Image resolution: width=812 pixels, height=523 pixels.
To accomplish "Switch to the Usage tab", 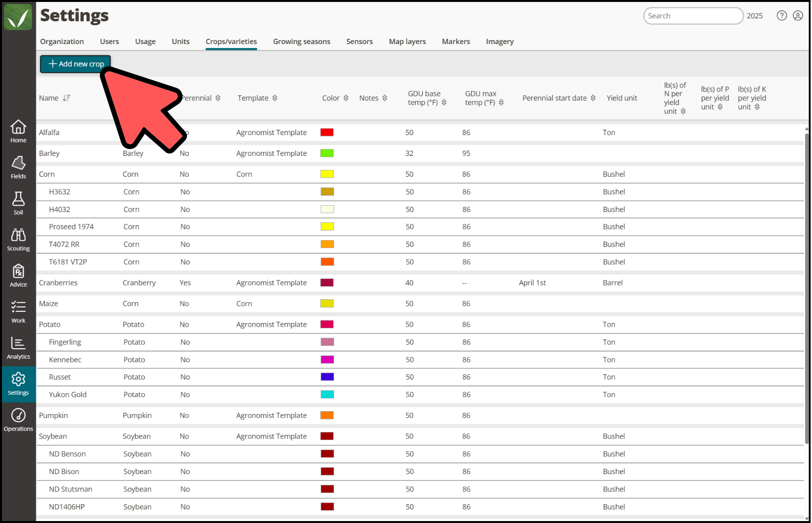I will (x=145, y=42).
